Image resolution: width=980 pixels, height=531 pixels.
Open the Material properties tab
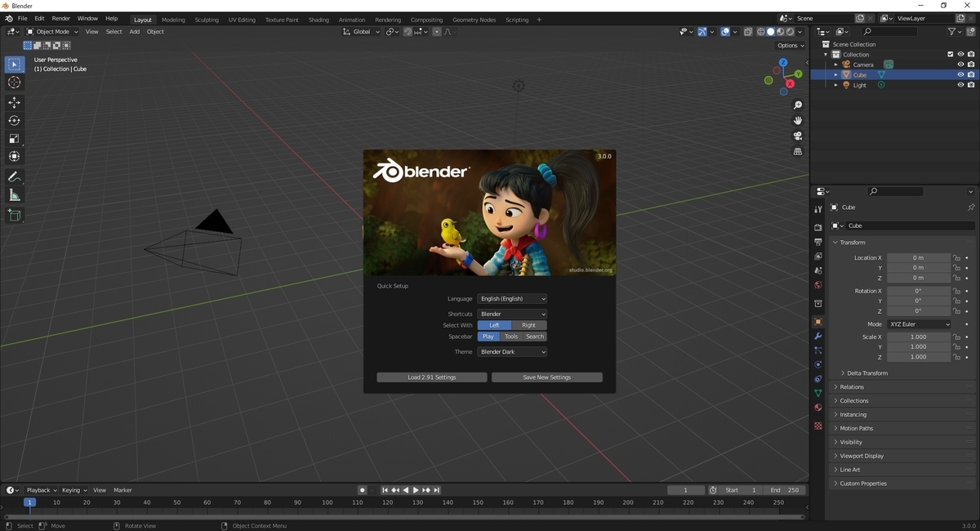point(818,407)
